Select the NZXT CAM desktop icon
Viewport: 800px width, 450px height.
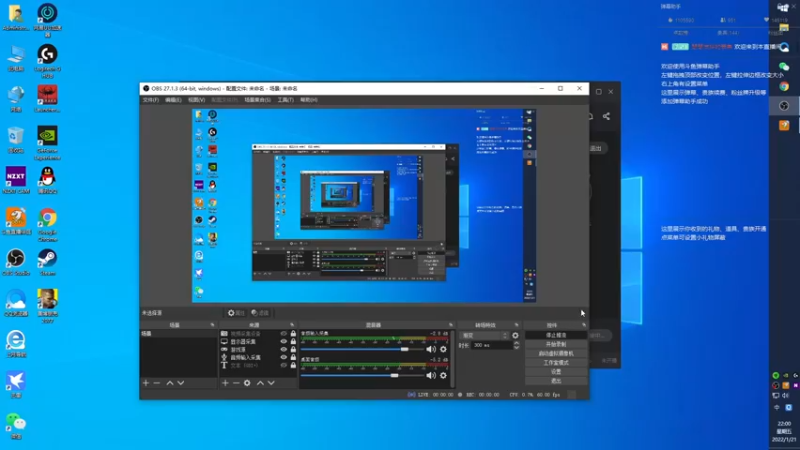click(x=16, y=180)
